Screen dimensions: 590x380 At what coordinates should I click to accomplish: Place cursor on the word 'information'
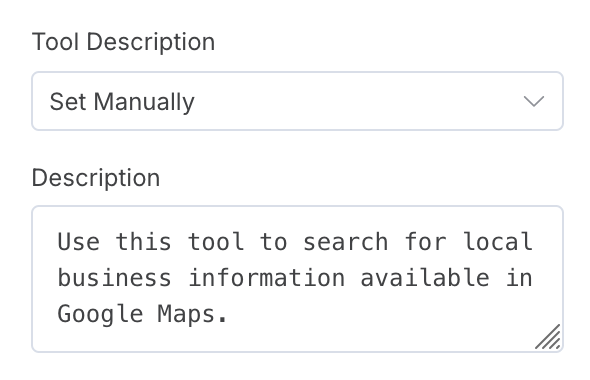266,278
